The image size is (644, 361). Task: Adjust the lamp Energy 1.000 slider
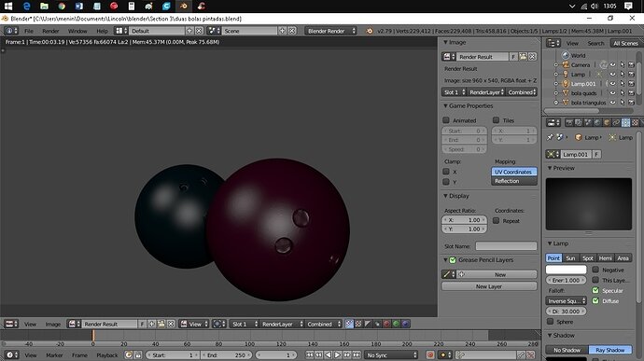(566, 281)
